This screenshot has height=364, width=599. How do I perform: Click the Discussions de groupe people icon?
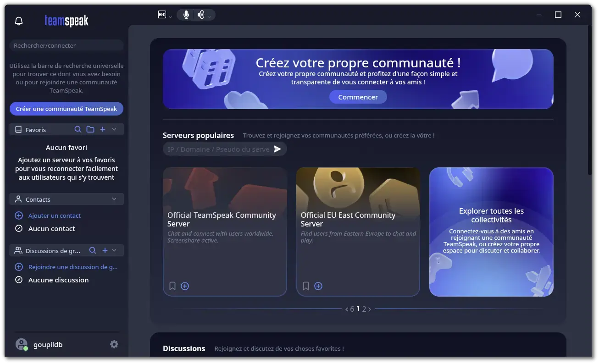coord(18,251)
